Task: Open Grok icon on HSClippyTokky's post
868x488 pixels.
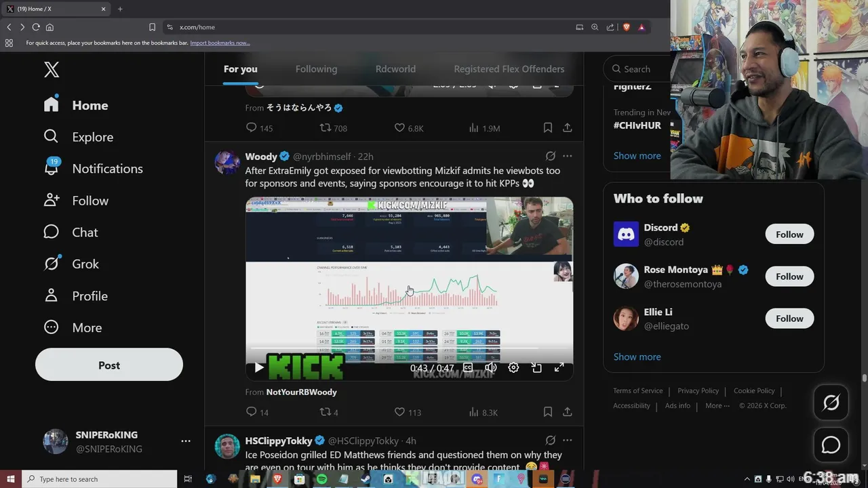Action: (x=551, y=441)
